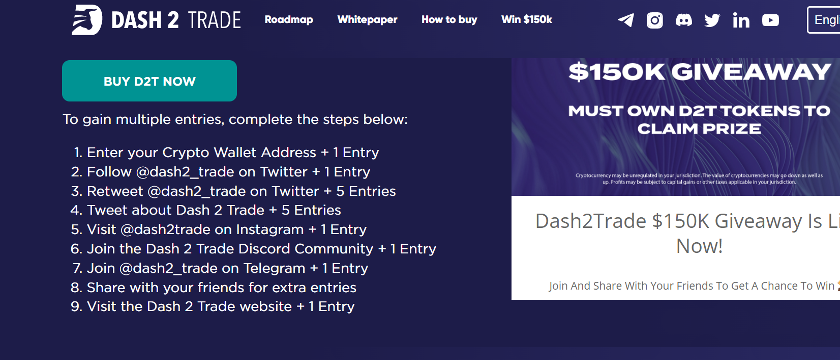Click the DASH 2 TRADE wordmark
This screenshot has height=360, width=840.
176,20
